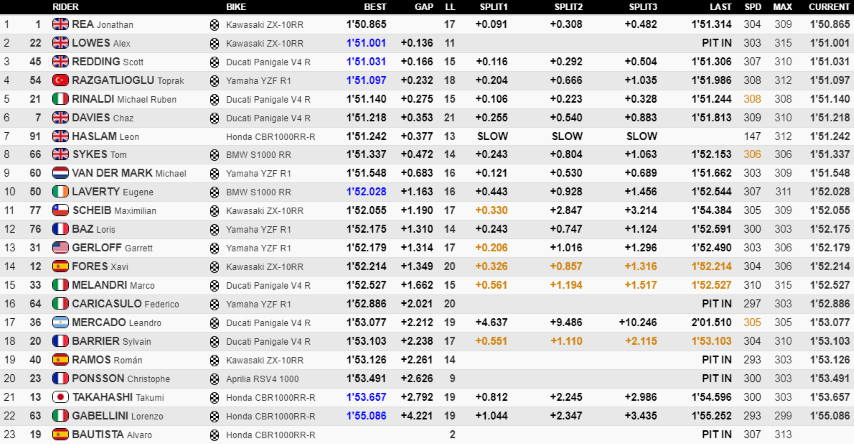Click the orange last lap 1'53.103
854x444 pixels.
[x=711, y=341]
